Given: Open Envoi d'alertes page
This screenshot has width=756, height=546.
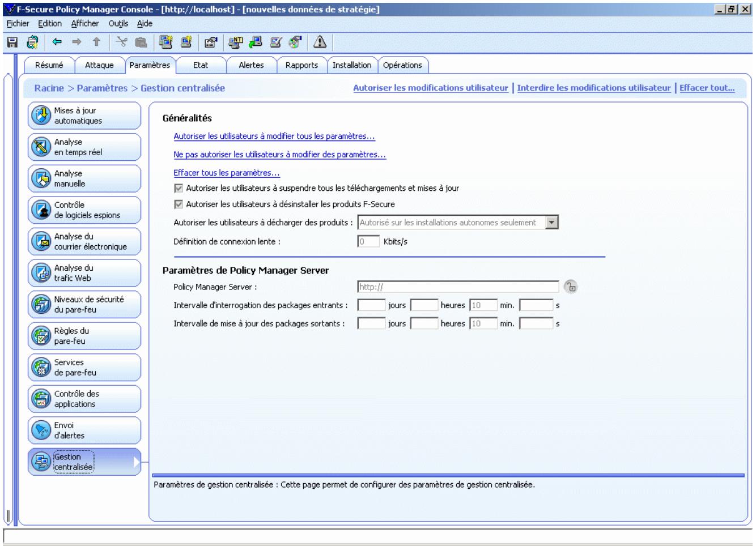Looking at the screenshot, I should point(84,430).
